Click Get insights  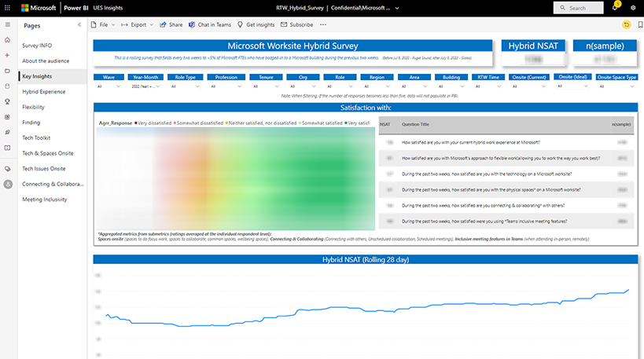tap(256, 24)
